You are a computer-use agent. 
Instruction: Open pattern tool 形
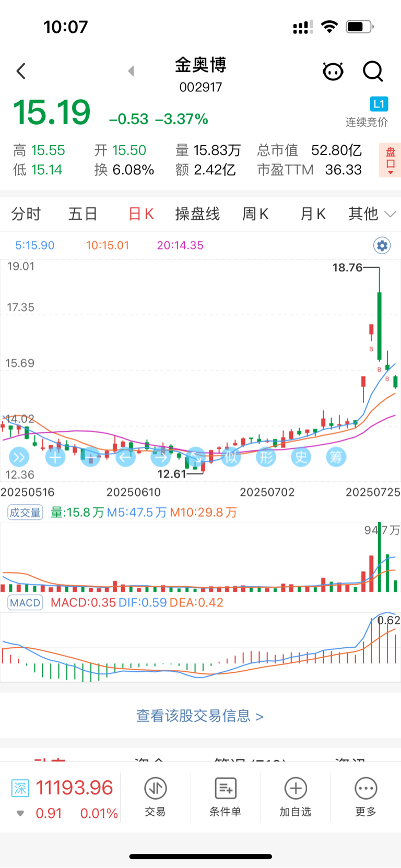(x=266, y=458)
